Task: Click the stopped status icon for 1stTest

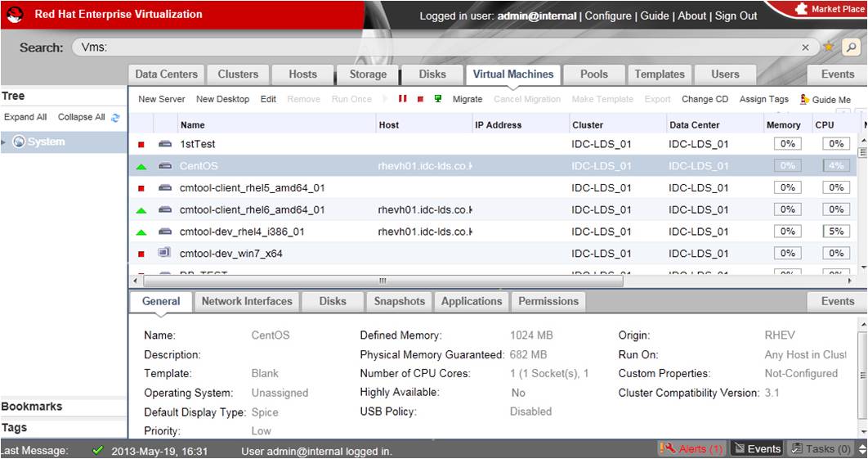Action: 141,145
